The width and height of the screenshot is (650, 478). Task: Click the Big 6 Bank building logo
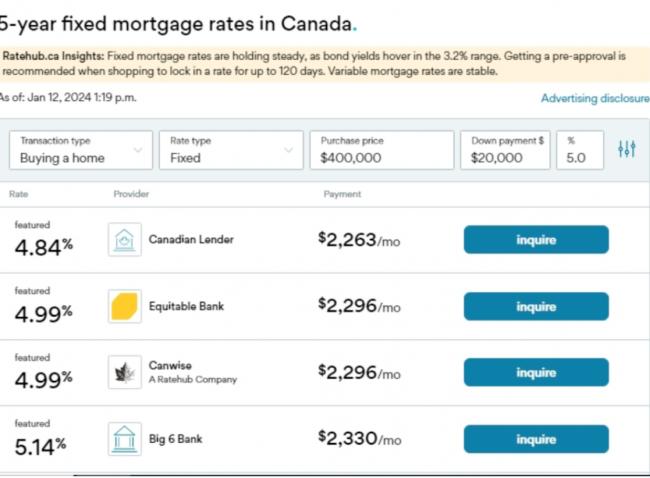(123, 439)
